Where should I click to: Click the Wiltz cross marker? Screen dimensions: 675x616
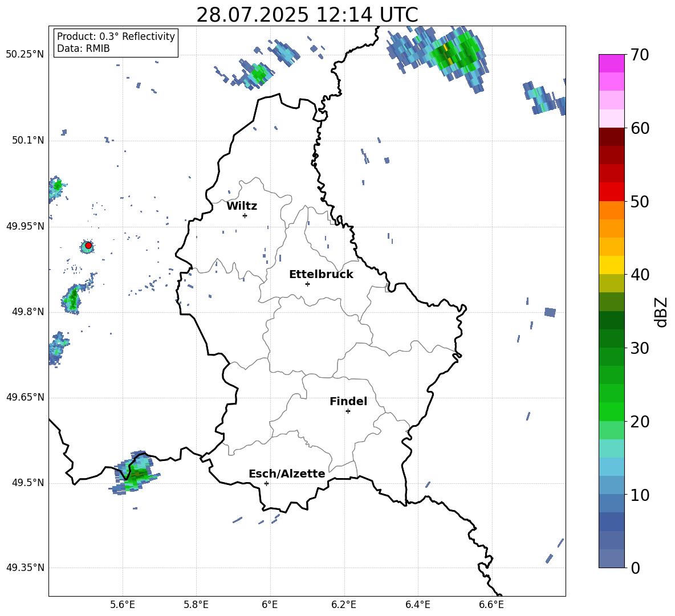(x=245, y=215)
